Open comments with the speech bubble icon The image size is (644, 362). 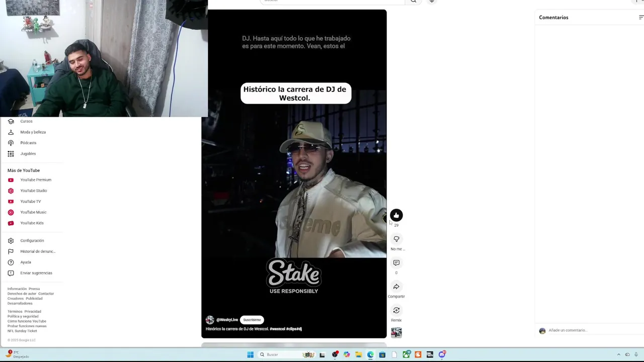[x=396, y=263]
